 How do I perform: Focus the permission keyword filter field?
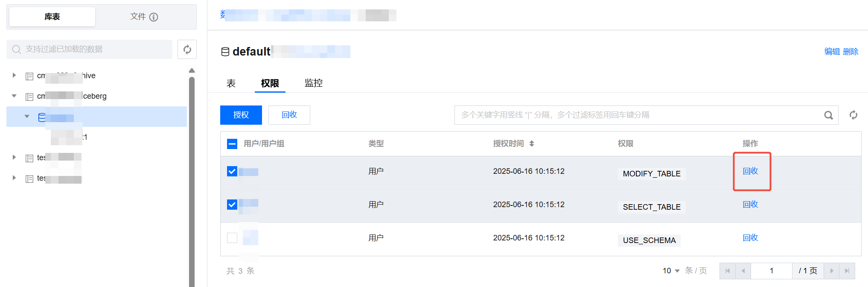pyautogui.click(x=636, y=115)
